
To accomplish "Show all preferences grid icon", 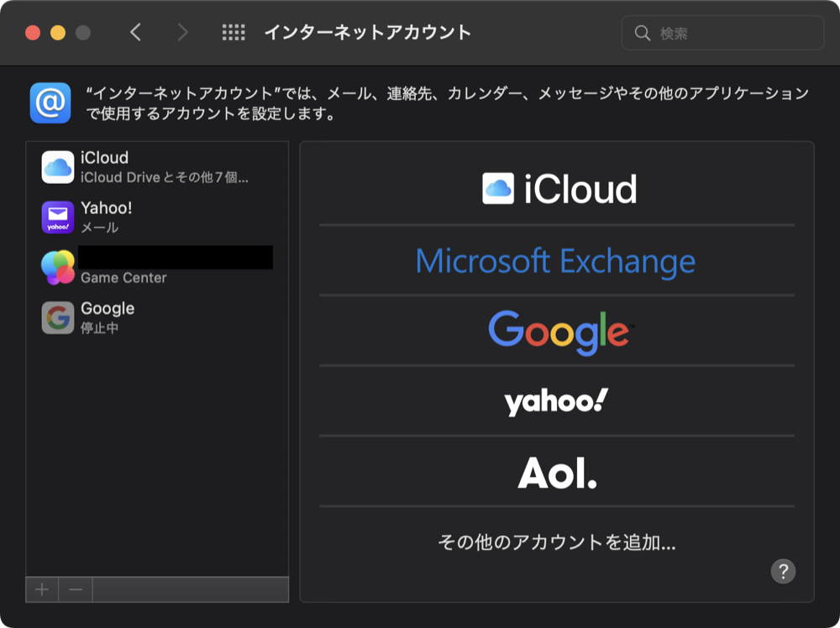I will (x=234, y=33).
